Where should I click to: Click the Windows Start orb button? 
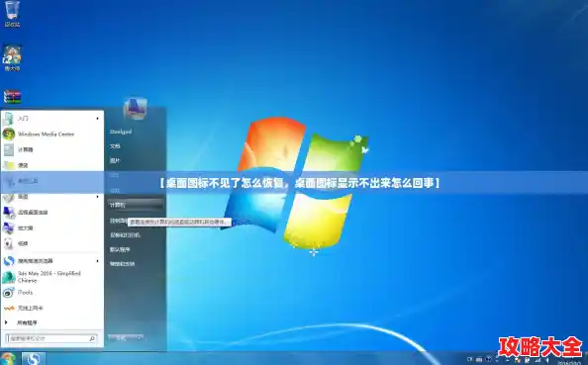click(8, 359)
